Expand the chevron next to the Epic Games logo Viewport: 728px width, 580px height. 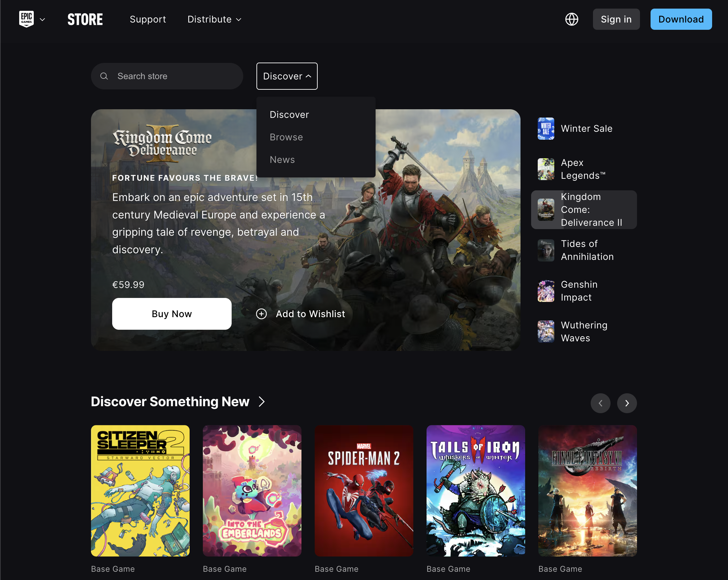click(43, 20)
